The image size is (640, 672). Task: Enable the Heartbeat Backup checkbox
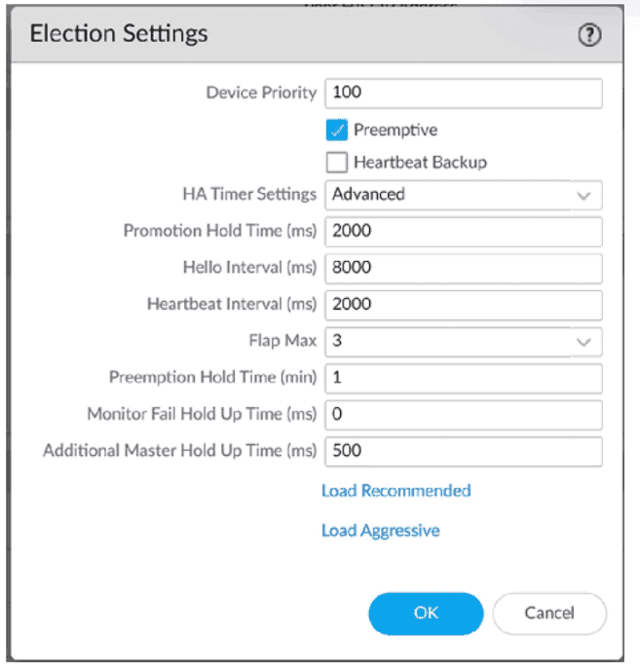coord(337,163)
